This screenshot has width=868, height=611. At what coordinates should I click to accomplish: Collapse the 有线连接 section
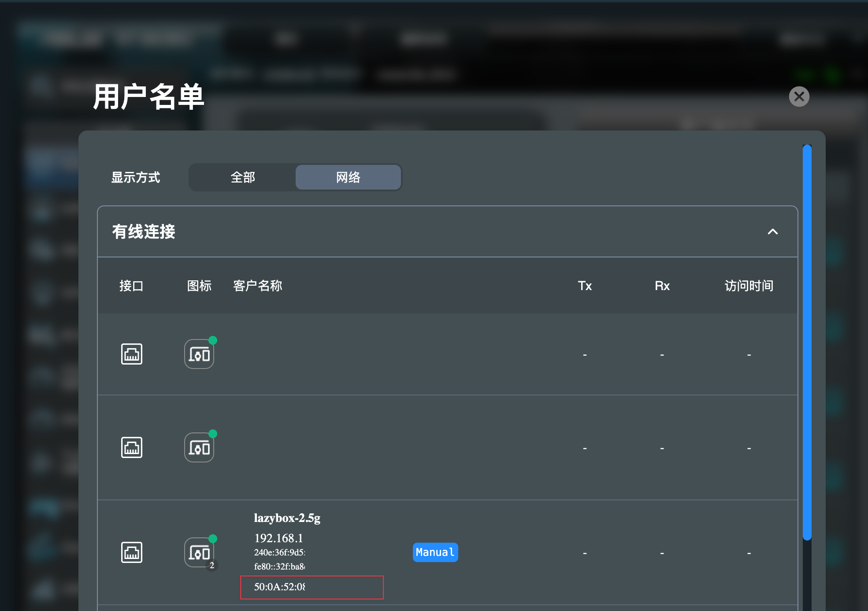pyautogui.click(x=772, y=231)
